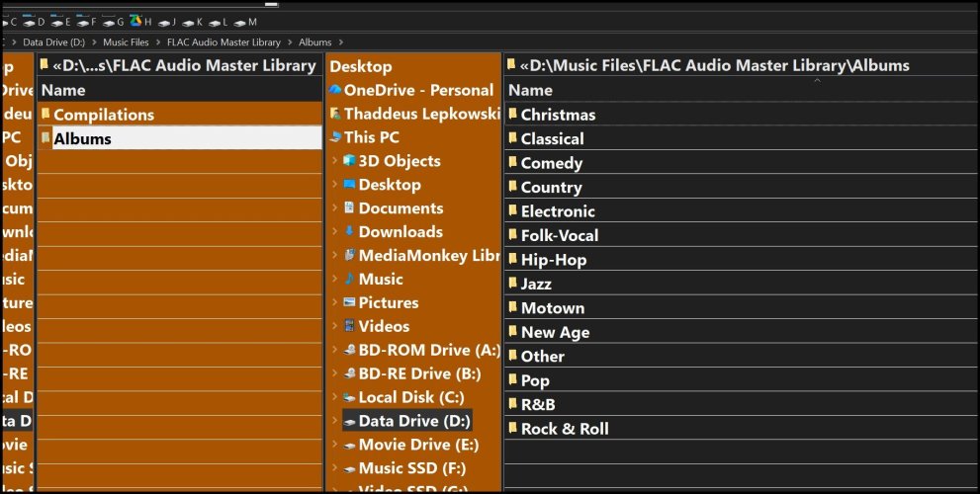Select the Rock & Roll folder row
This screenshot has width=980, height=494.
pos(741,429)
